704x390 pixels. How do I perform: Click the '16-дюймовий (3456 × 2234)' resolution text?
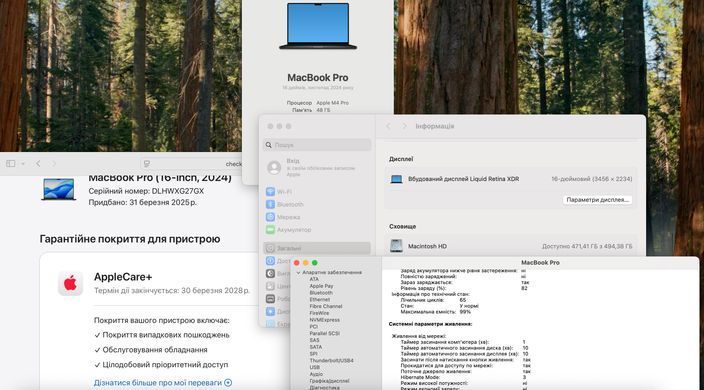[x=592, y=179]
